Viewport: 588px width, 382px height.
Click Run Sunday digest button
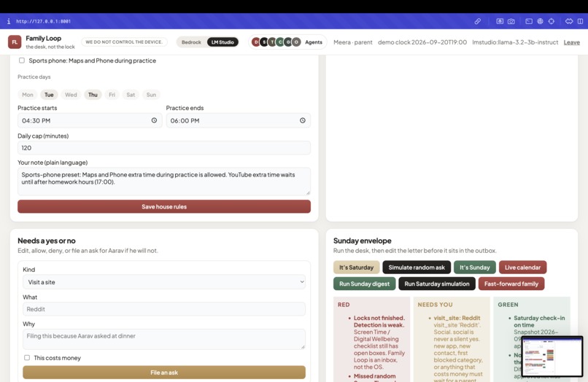[364, 284]
